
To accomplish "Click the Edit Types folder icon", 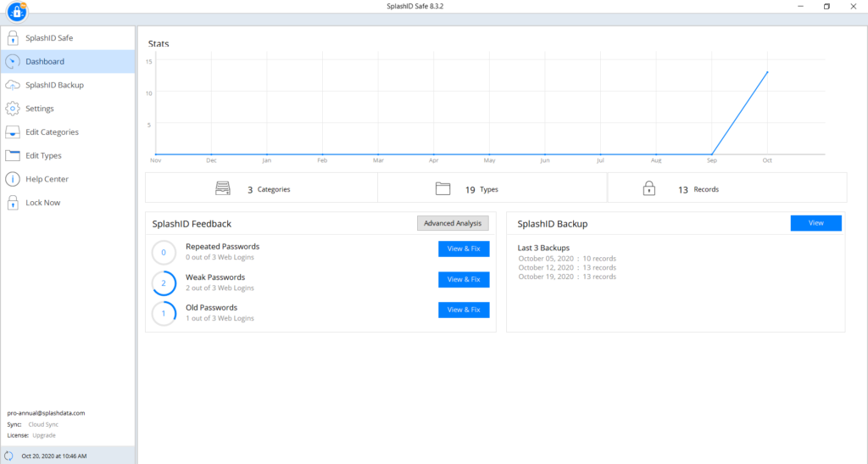I will pos(13,155).
